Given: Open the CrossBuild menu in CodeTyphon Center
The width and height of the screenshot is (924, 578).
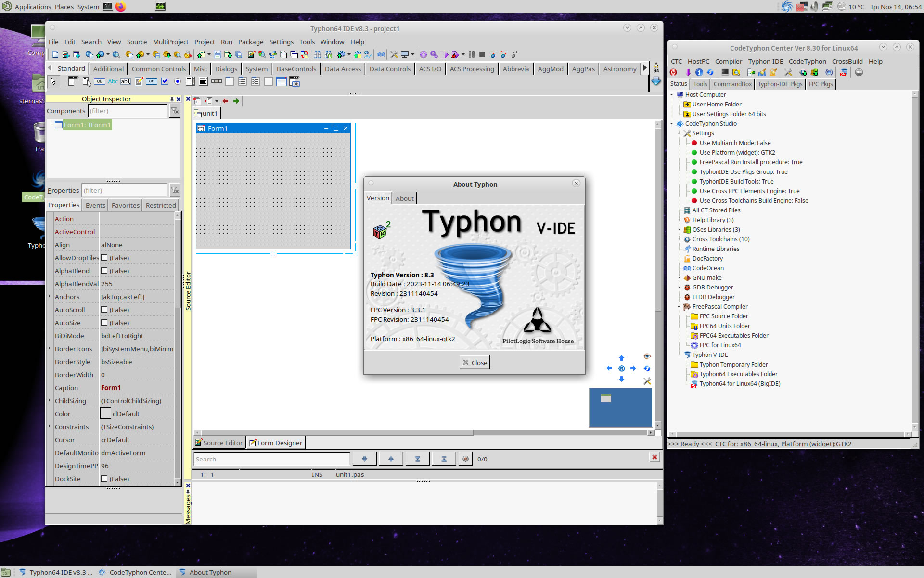Looking at the screenshot, I should [x=847, y=61].
